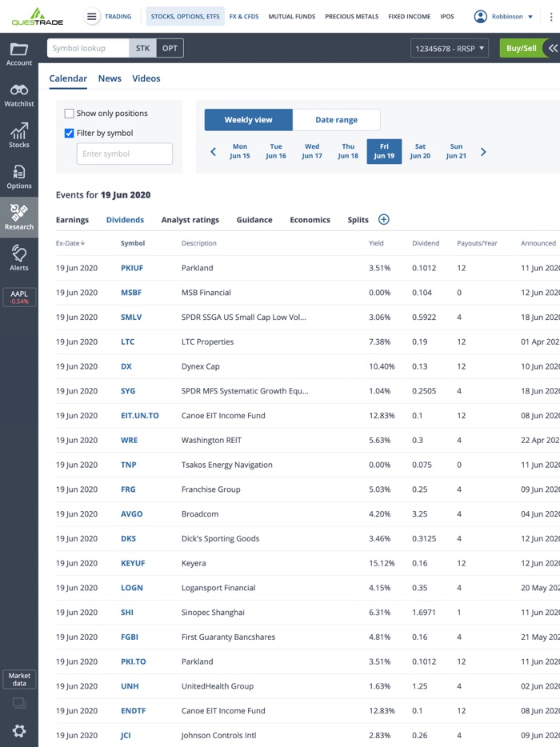The width and height of the screenshot is (560, 747).
Task: Go to next week using right chevron
Action: (483, 152)
